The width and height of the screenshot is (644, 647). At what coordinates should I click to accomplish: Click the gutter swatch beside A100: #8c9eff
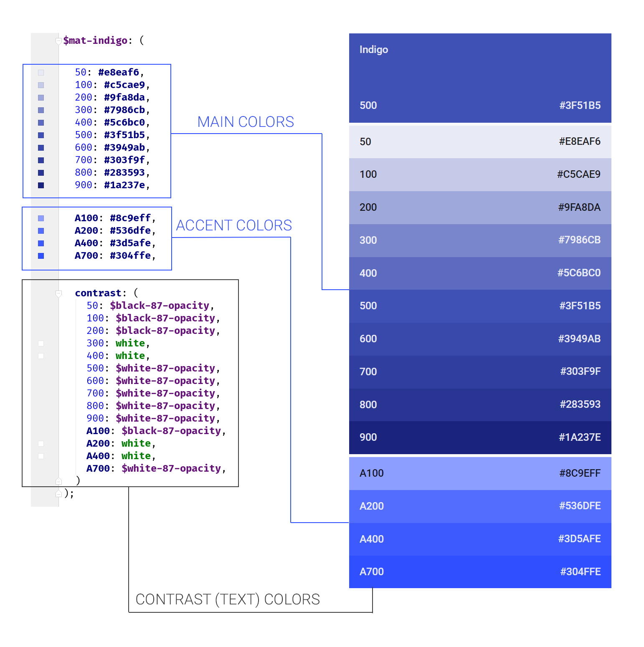click(41, 217)
